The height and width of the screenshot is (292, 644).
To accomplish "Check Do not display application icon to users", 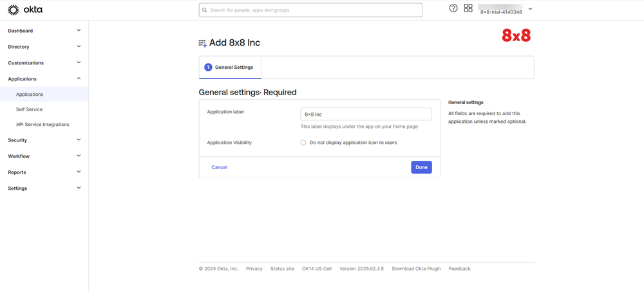I will (303, 143).
